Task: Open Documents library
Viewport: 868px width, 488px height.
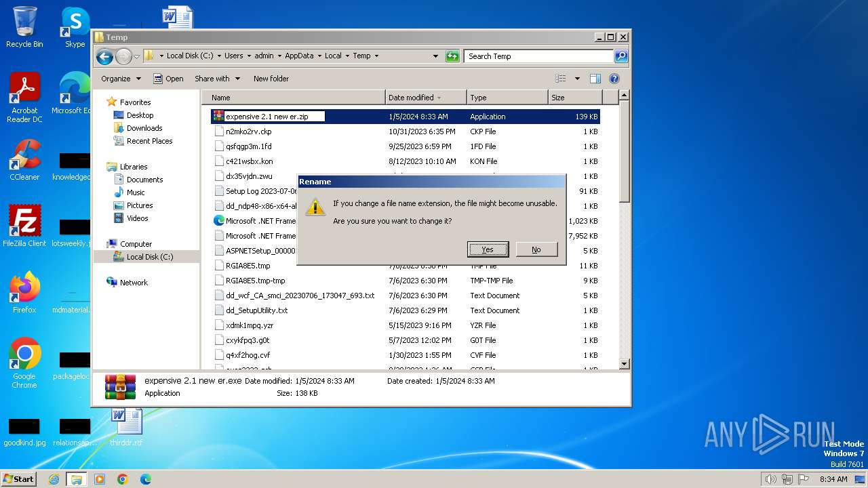Action: pyautogui.click(x=144, y=180)
